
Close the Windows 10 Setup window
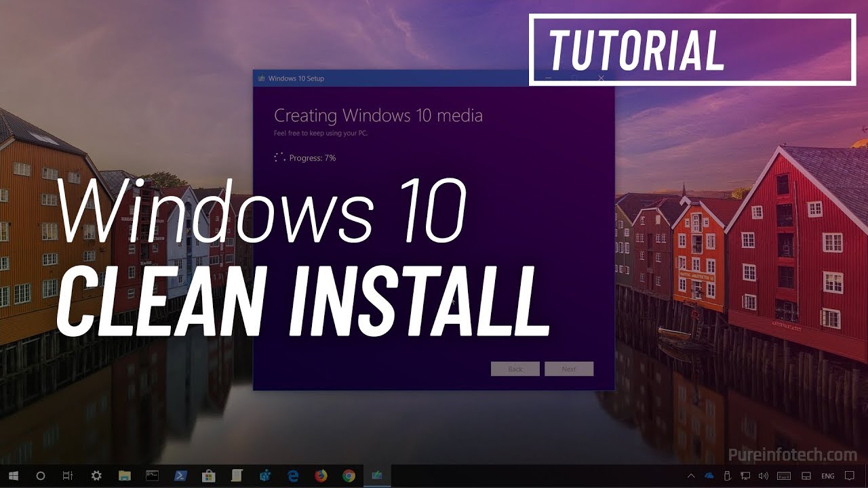click(601, 78)
